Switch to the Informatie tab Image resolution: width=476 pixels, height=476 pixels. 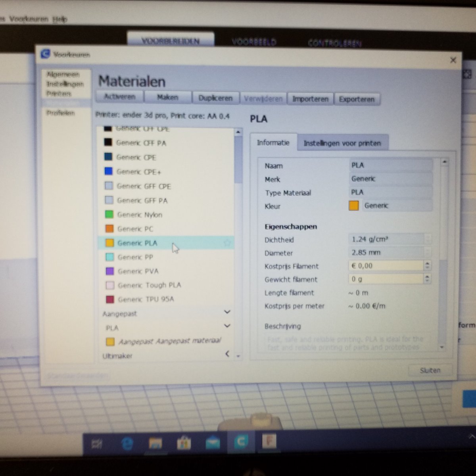273,143
